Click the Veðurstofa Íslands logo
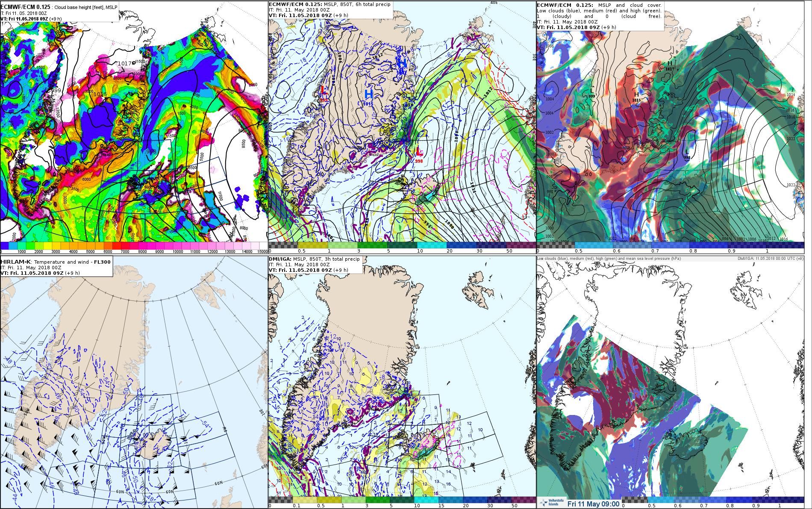The image size is (812, 509). [x=550, y=503]
